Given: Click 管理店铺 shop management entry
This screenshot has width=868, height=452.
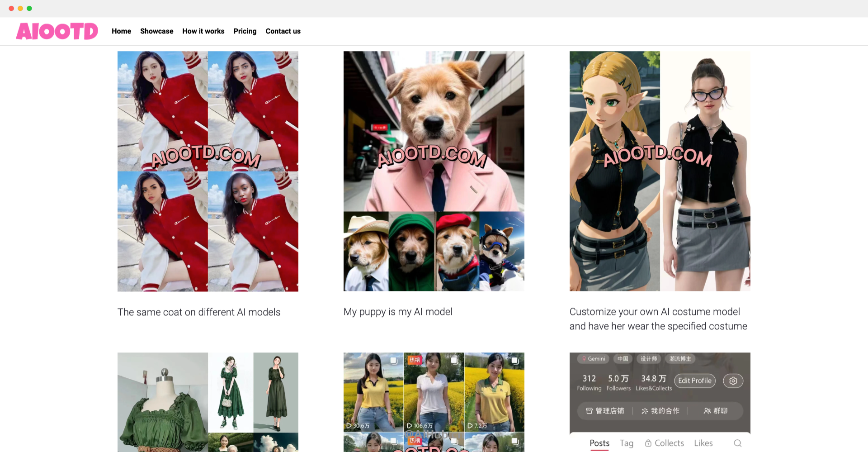Looking at the screenshot, I should pyautogui.click(x=605, y=411).
